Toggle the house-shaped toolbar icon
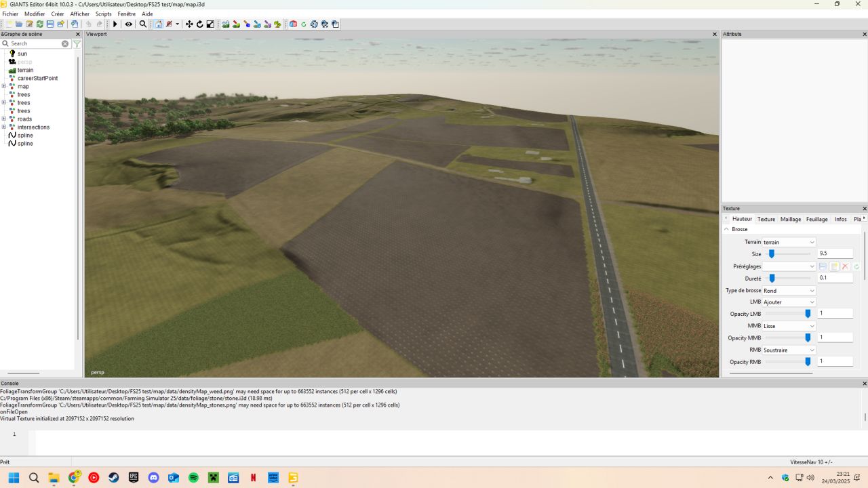 pyautogui.click(x=159, y=24)
